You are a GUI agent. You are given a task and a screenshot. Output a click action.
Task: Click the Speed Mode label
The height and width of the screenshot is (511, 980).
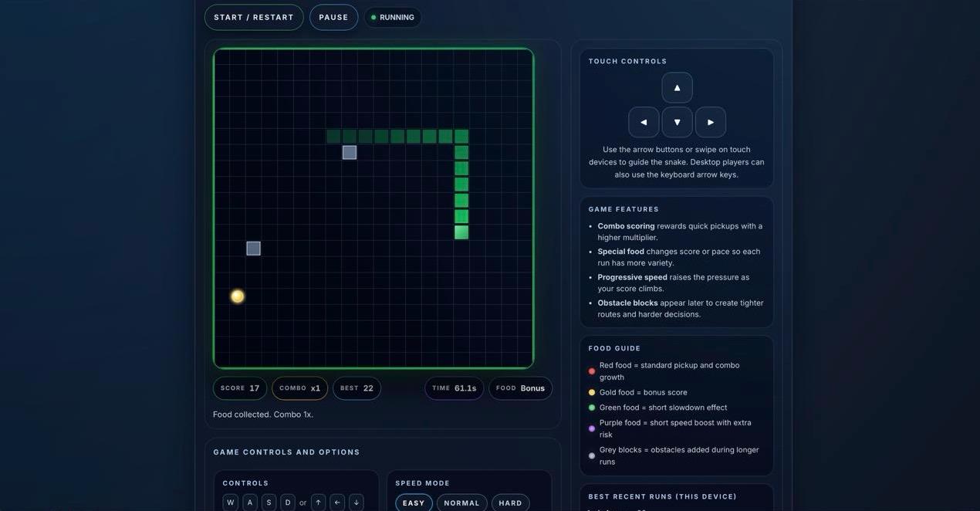(x=422, y=483)
